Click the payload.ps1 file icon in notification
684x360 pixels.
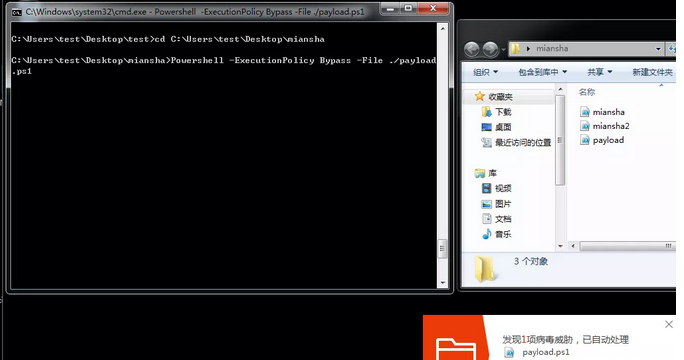tap(510, 352)
